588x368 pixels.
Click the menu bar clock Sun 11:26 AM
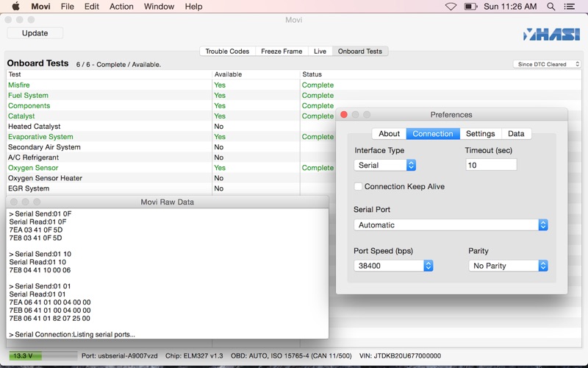point(510,7)
